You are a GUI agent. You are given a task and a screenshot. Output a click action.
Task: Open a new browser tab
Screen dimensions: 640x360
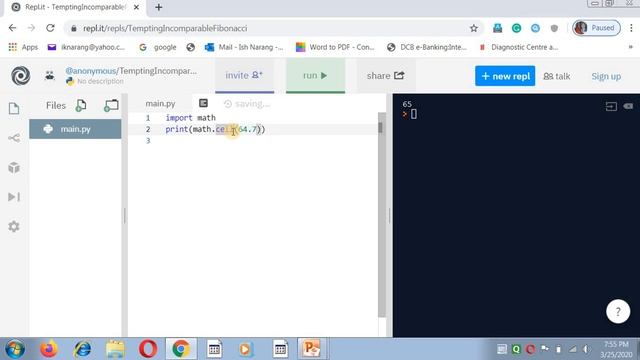[x=159, y=7]
